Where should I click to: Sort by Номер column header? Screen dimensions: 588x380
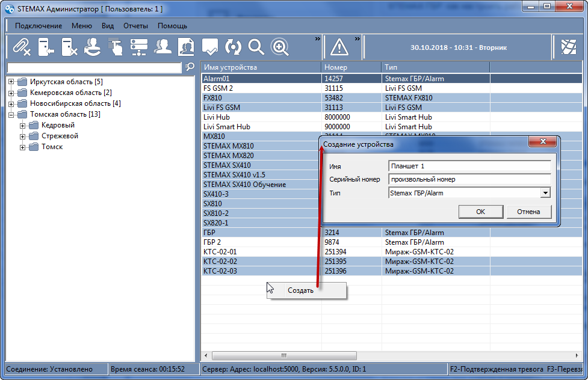pos(351,67)
